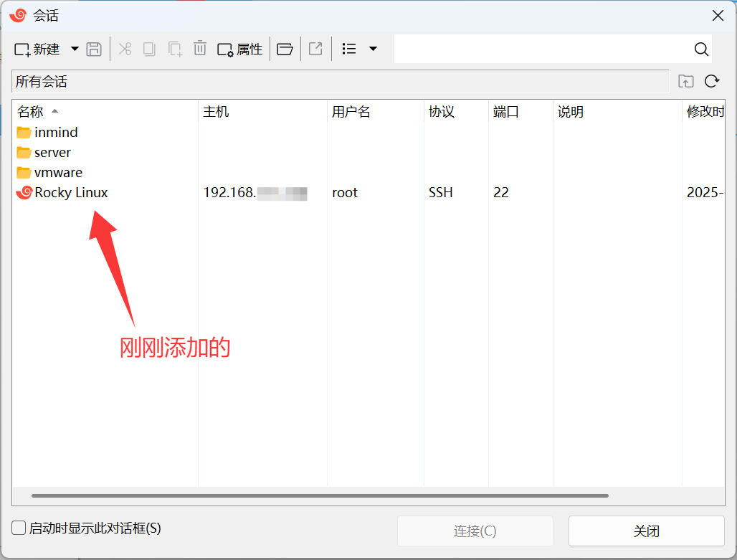The image size is (737, 560).
Task: Click the 关闭 (Close) button
Action: click(646, 531)
